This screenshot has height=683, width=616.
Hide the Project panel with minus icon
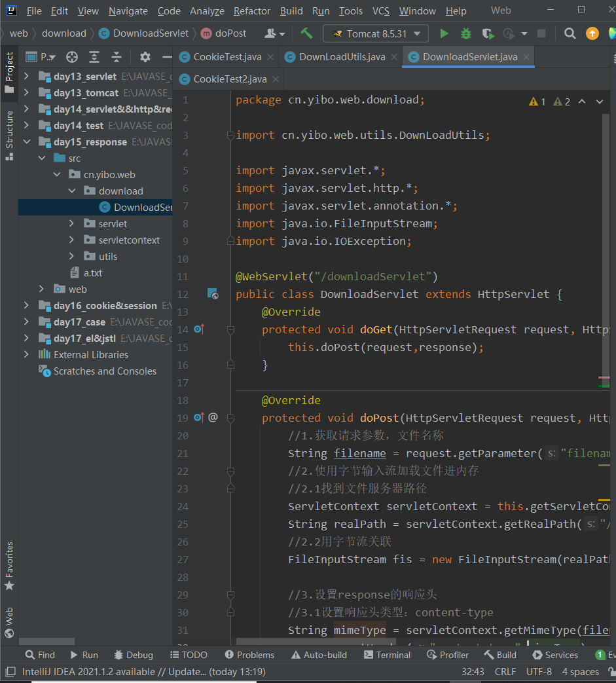click(167, 57)
